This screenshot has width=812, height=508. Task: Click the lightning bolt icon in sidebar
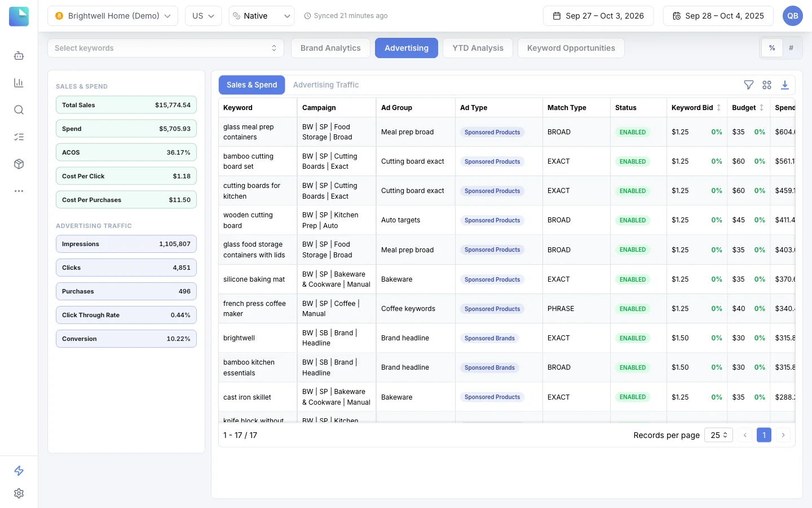click(x=19, y=471)
